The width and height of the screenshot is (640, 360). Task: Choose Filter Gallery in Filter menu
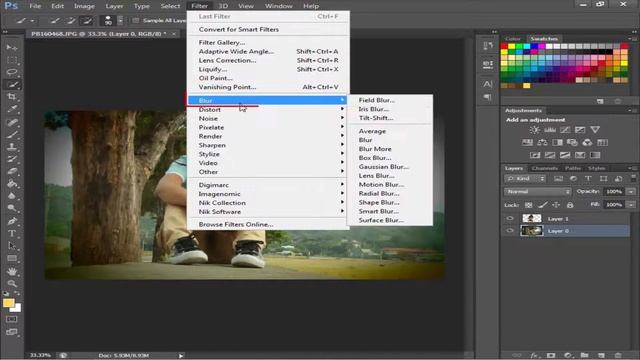tap(222, 42)
